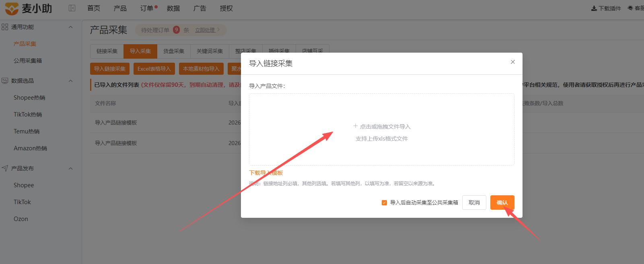The width and height of the screenshot is (644, 264).
Task: Click the 下载插件 link
Action: (x=606, y=8)
